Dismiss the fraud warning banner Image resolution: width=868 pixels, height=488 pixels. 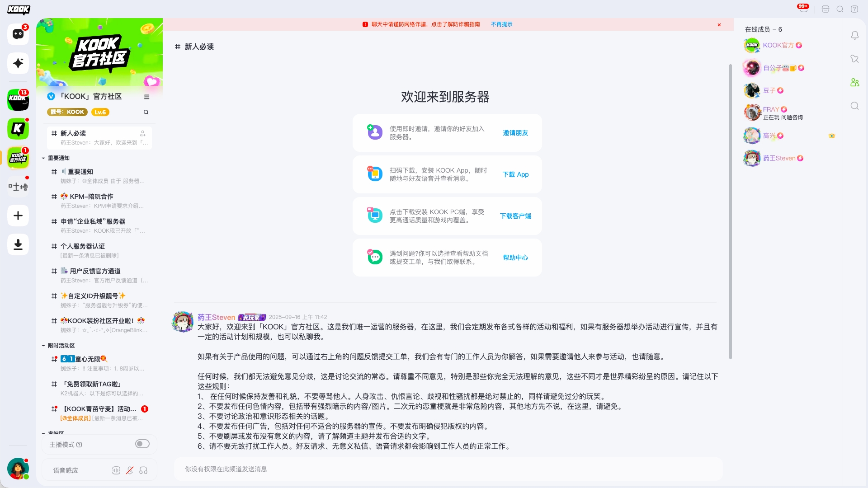point(719,25)
